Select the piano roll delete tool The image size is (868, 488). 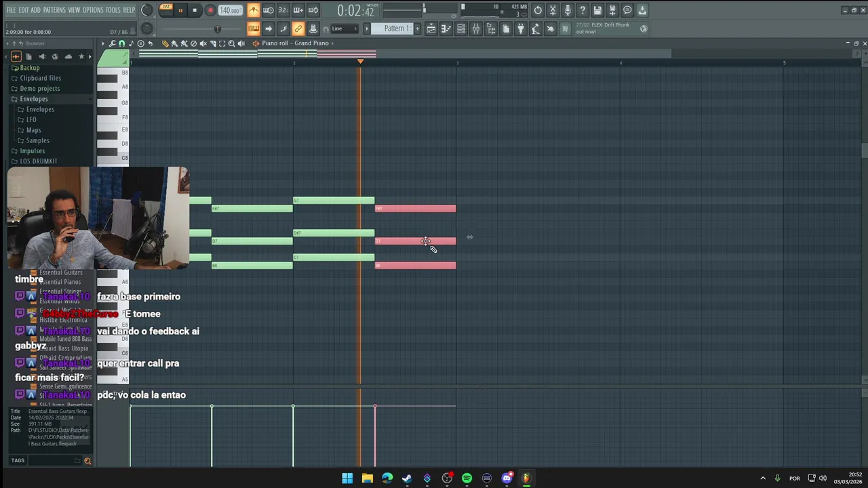click(x=193, y=43)
